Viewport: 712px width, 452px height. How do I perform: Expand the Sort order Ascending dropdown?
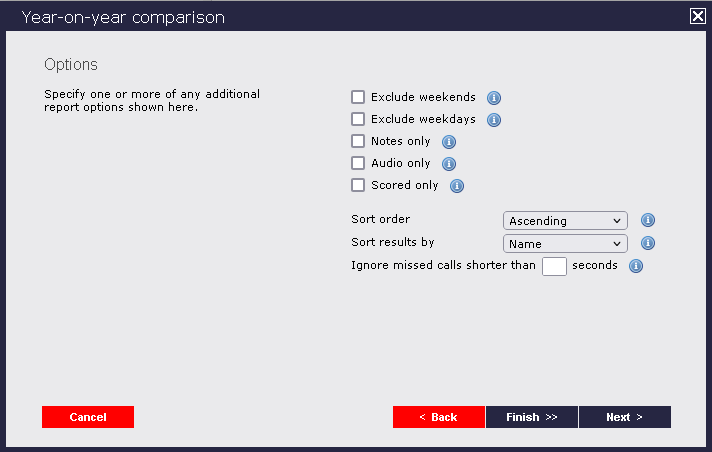pyautogui.click(x=565, y=221)
